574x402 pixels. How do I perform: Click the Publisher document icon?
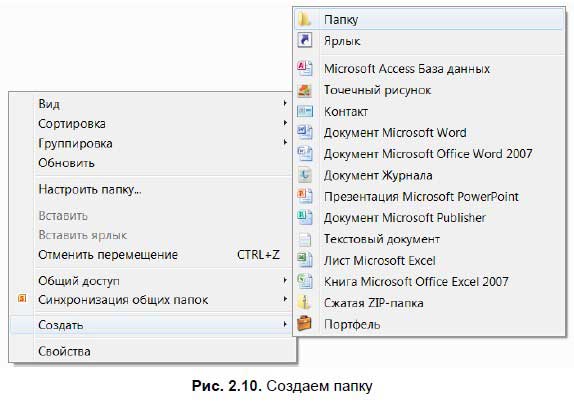[305, 217]
